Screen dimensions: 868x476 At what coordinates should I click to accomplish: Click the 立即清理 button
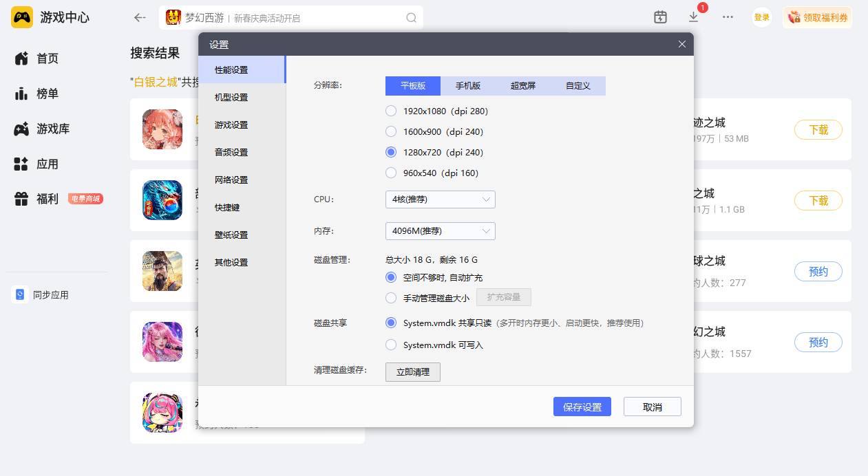click(x=413, y=371)
